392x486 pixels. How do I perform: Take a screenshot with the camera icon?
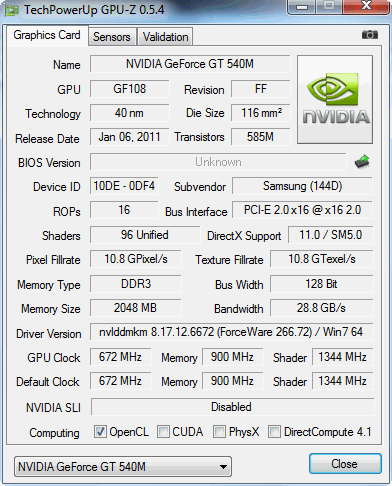[370, 35]
